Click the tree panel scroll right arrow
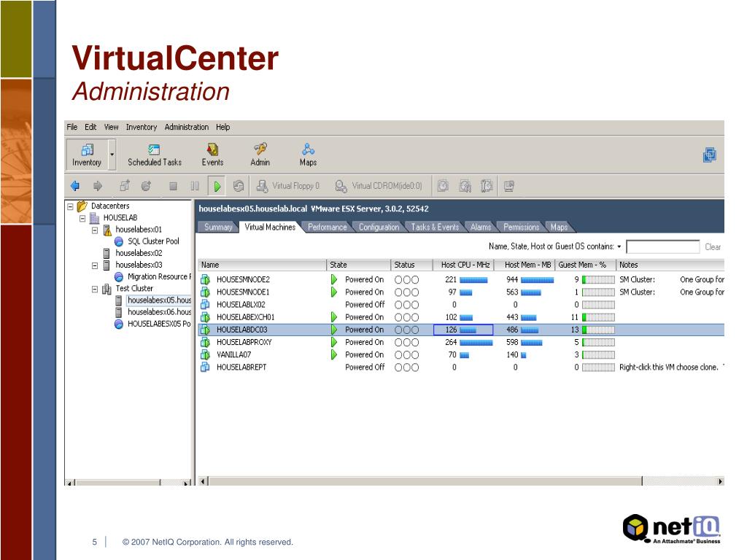This screenshot has width=747, height=560. coord(186,483)
